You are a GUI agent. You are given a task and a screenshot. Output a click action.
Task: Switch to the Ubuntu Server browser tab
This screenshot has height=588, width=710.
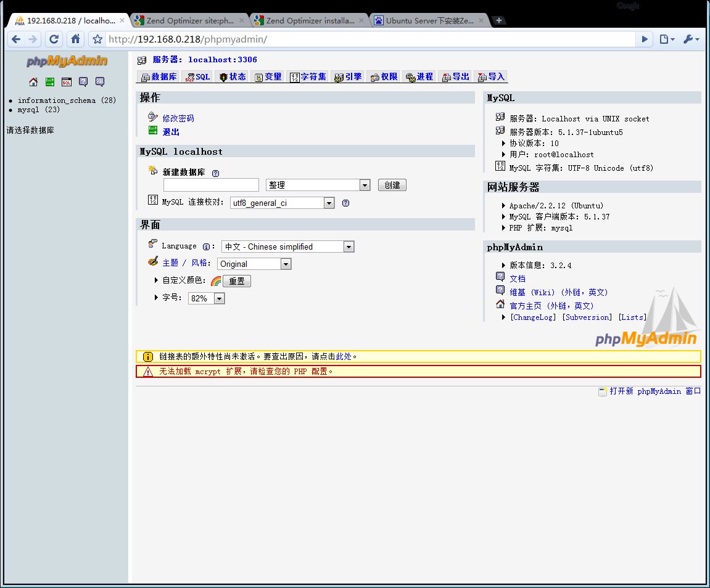tap(429, 20)
